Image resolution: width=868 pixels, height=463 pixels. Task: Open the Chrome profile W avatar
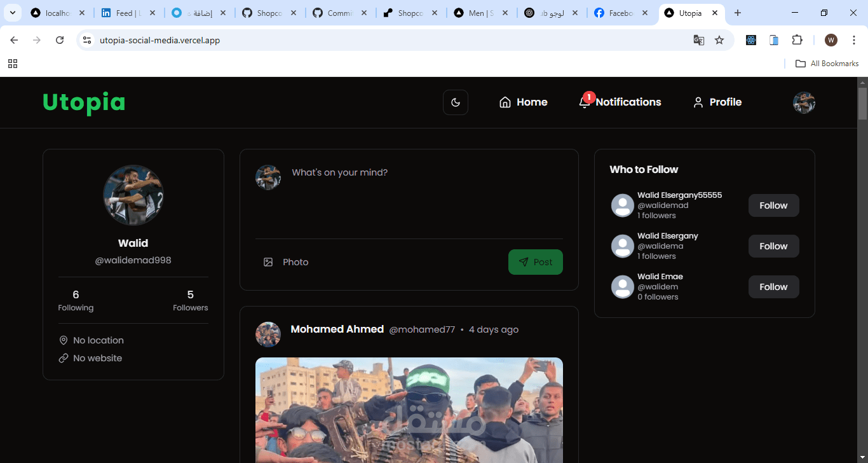coord(831,40)
